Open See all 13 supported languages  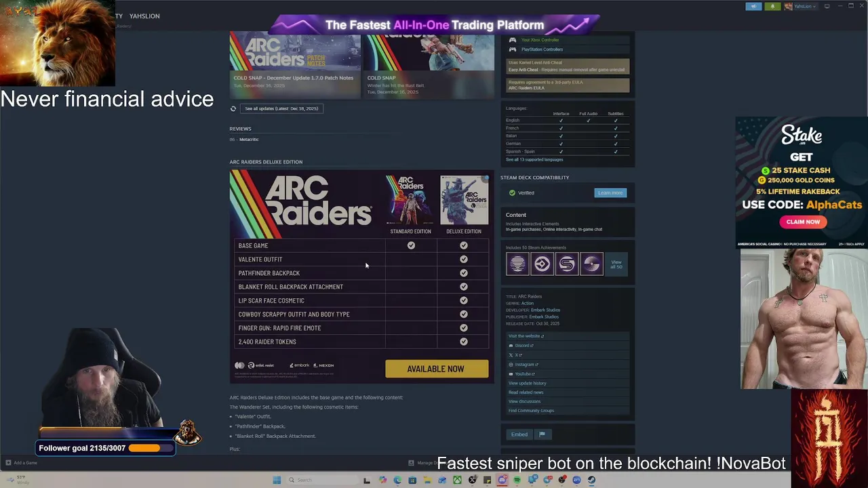pyautogui.click(x=534, y=160)
